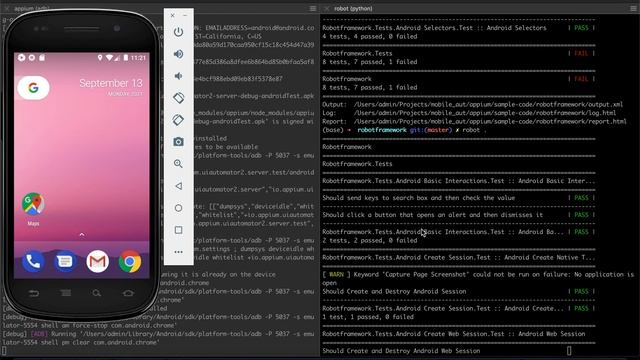Click the 'robot .' command at the prompt
The height and width of the screenshot is (360, 640).
pyautogui.click(x=474, y=130)
